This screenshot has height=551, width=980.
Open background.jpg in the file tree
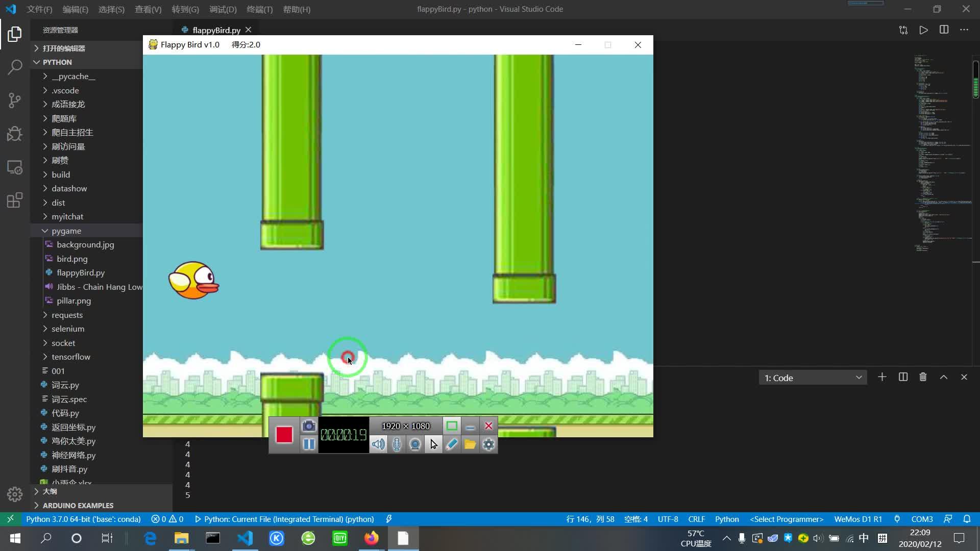(x=85, y=244)
